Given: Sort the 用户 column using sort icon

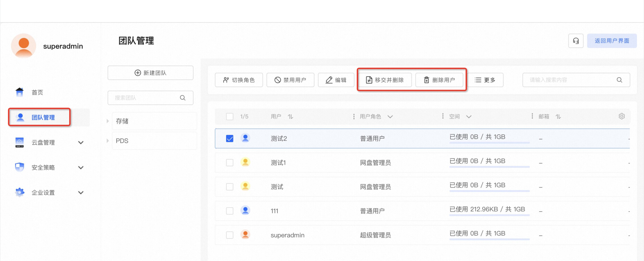Looking at the screenshot, I should click(290, 116).
